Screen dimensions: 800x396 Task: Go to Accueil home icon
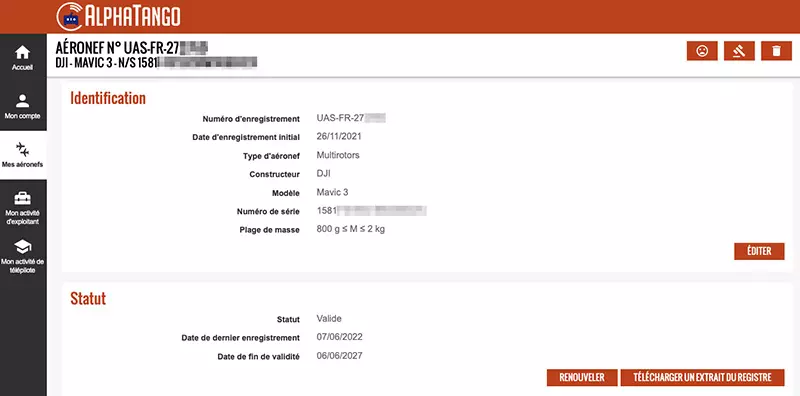click(x=22, y=52)
